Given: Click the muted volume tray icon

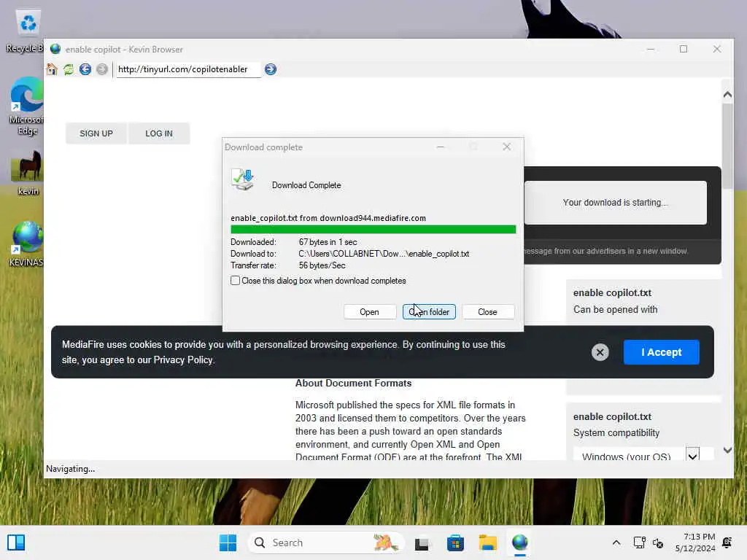Looking at the screenshot, I should click(x=658, y=542).
